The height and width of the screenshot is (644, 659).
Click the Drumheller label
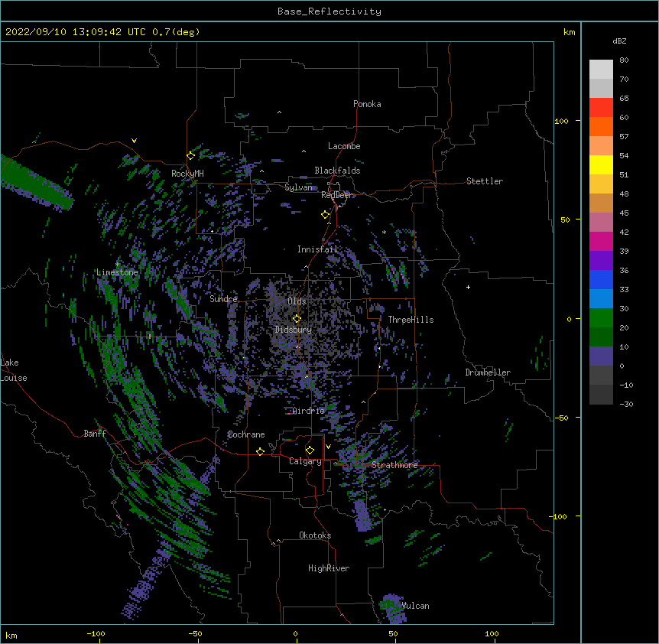[x=488, y=372]
